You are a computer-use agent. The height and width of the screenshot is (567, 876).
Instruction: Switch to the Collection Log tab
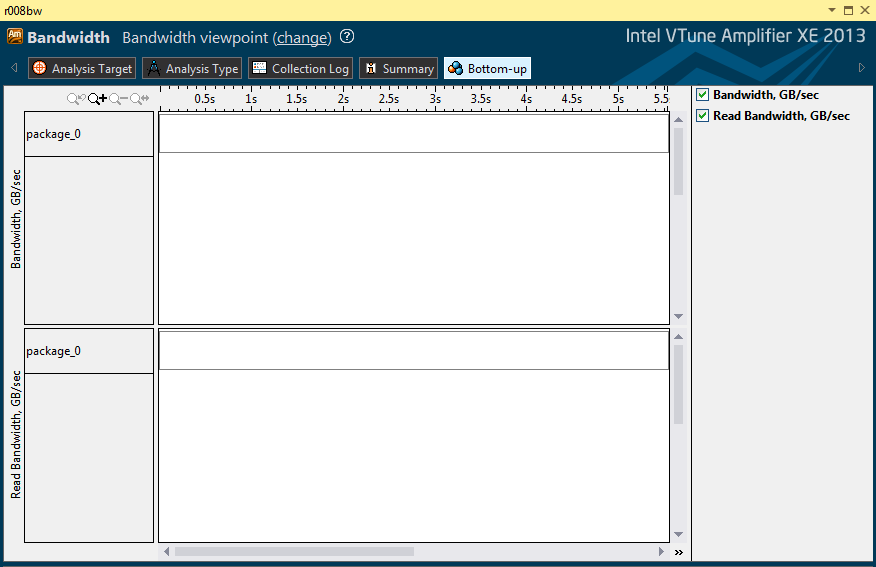[x=301, y=68]
